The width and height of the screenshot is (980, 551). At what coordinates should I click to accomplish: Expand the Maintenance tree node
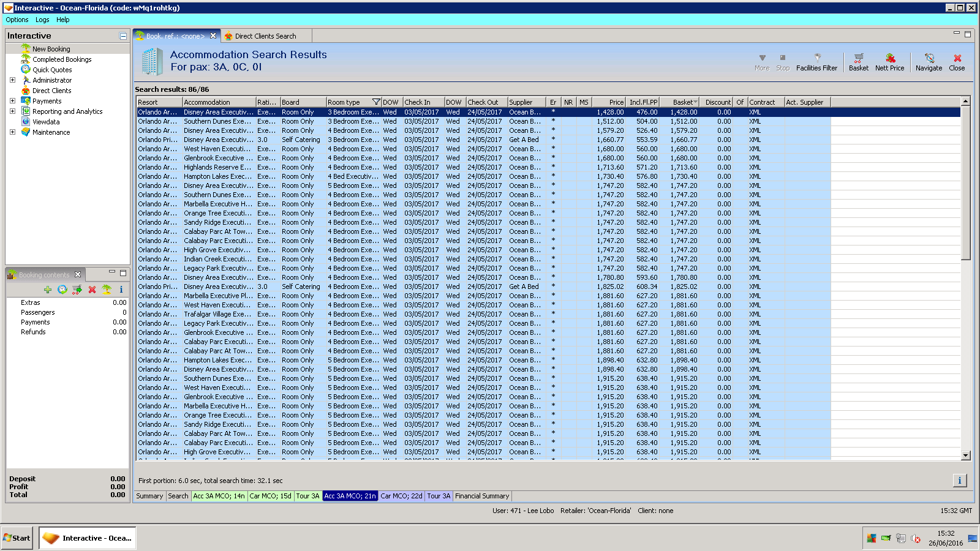pos(12,132)
